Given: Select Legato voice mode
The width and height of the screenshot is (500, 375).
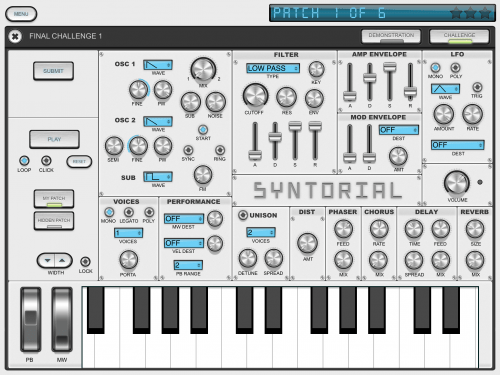Looking at the screenshot, I should click(x=129, y=212).
